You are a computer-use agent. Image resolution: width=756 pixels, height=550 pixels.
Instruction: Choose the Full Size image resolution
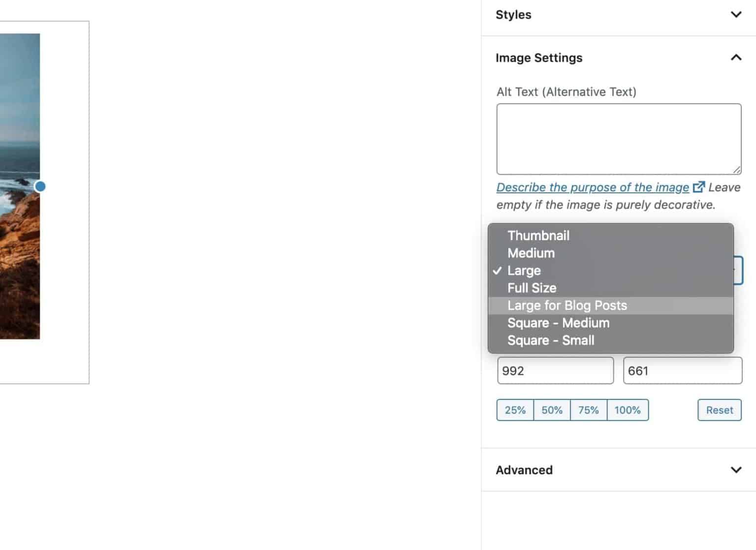click(x=532, y=288)
